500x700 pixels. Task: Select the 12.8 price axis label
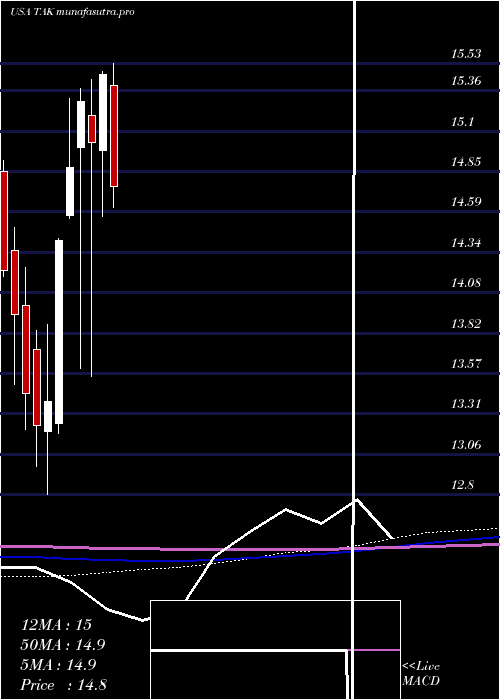462,485
